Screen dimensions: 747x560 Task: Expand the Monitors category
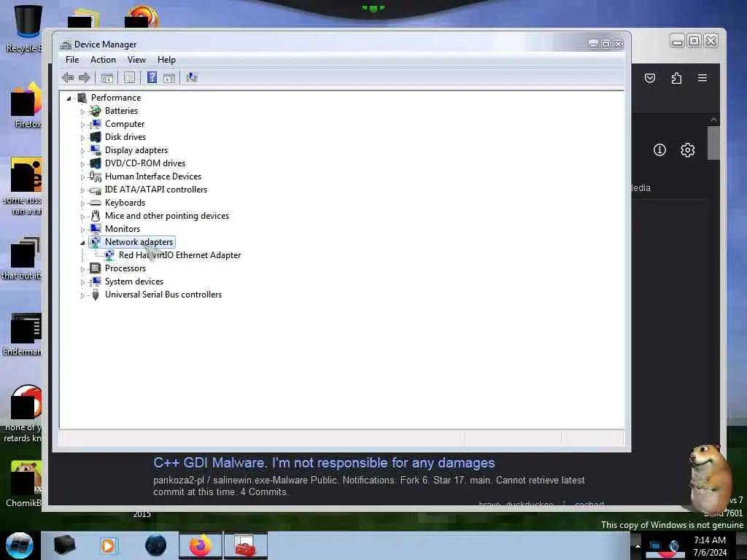coord(82,230)
